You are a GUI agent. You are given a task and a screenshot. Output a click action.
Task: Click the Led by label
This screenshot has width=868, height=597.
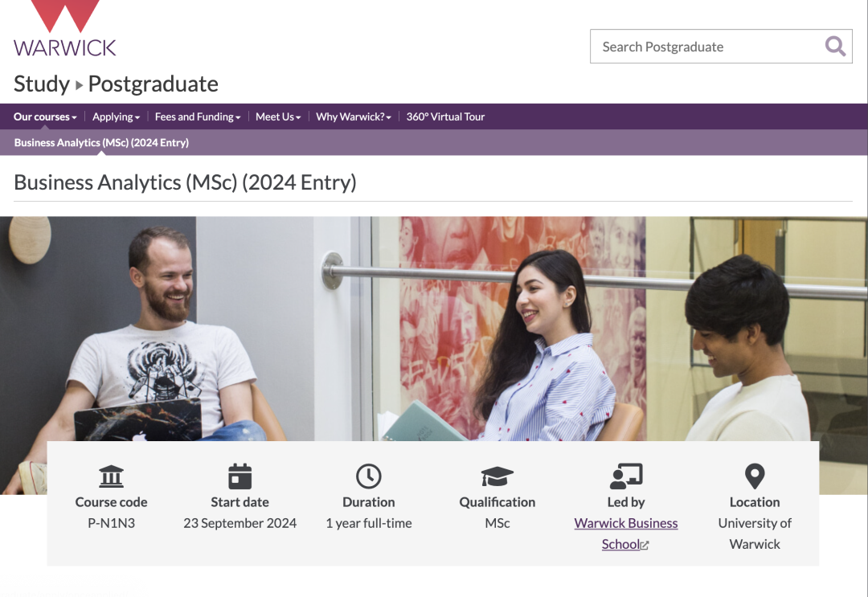tap(626, 502)
